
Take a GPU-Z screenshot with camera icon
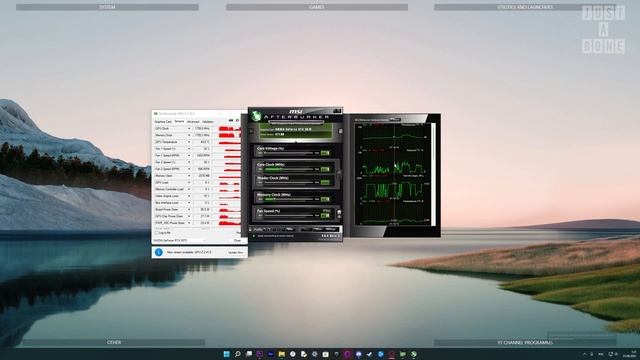231,120
